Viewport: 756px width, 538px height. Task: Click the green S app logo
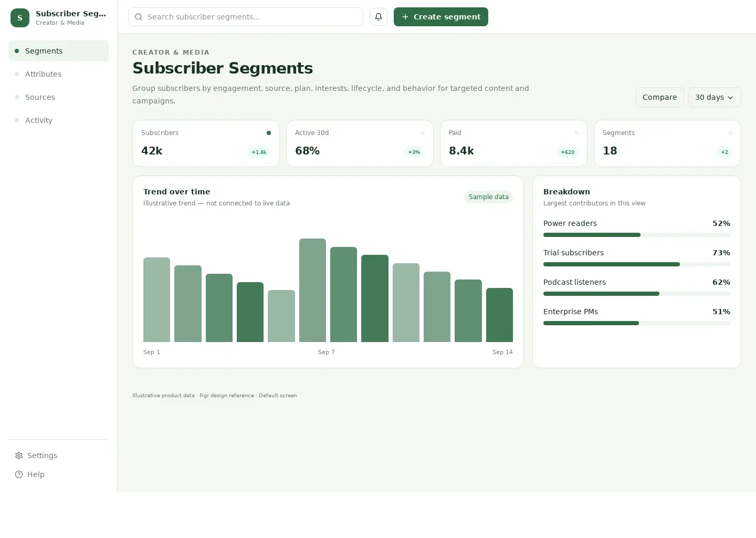click(20, 18)
